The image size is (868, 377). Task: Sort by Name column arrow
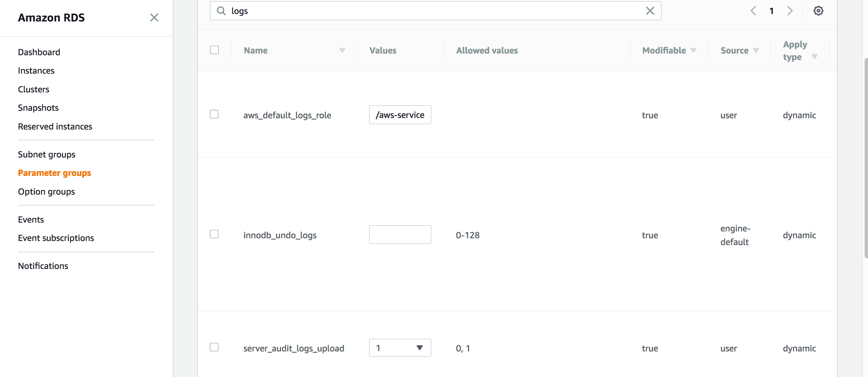342,50
